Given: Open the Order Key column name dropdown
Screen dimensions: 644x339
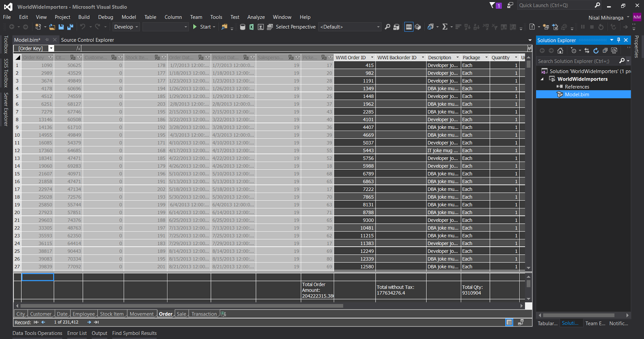Looking at the screenshot, I should pyautogui.click(x=51, y=48).
